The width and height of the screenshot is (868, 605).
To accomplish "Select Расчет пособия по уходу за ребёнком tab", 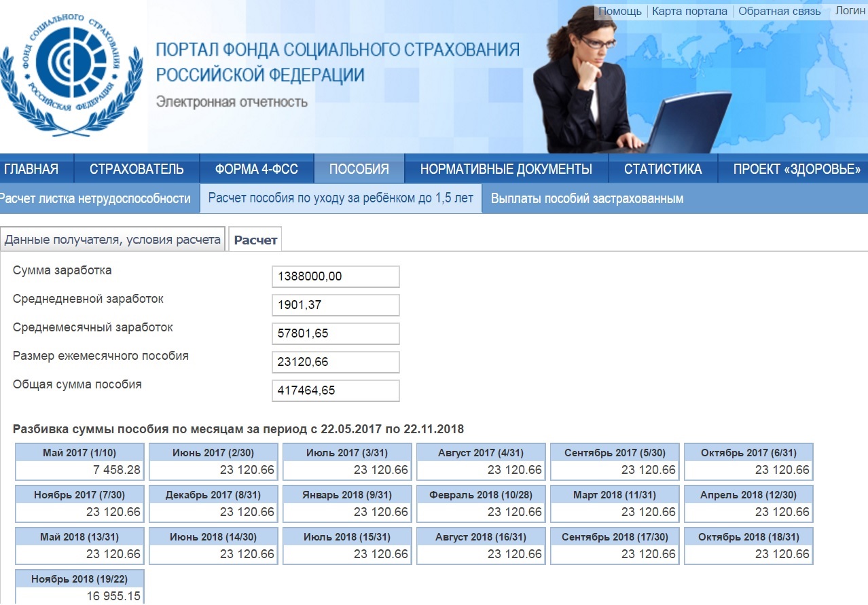I will tap(340, 198).
